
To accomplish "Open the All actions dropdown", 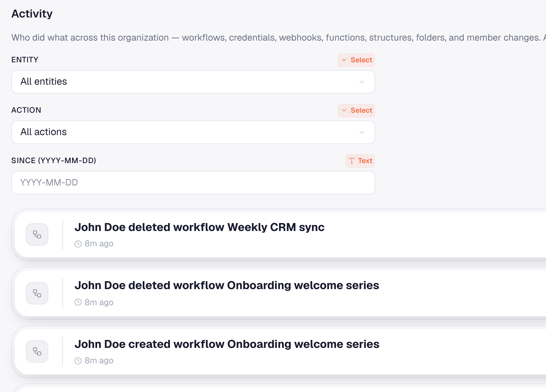I will (x=193, y=132).
